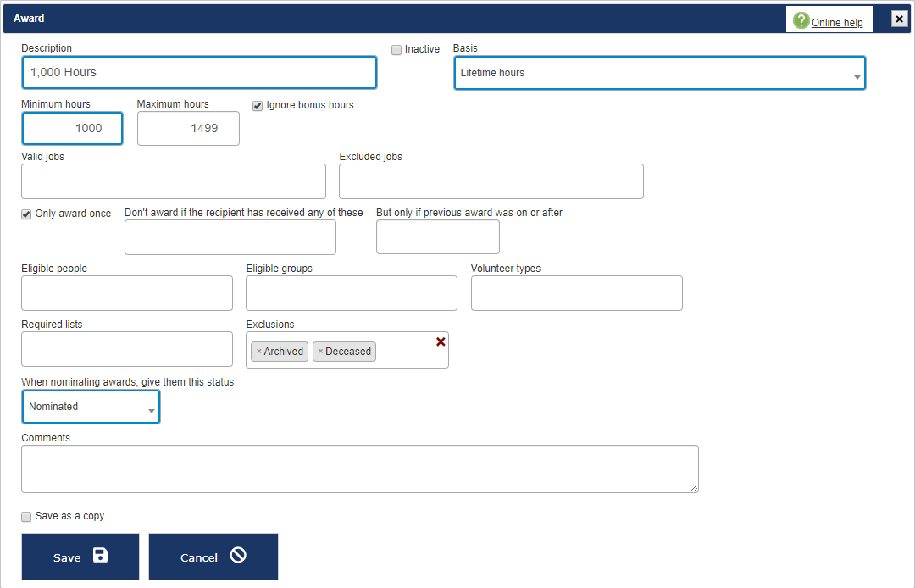This screenshot has width=915, height=588.
Task: Uncheck Ignore bonus hours
Action: pos(258,106)
